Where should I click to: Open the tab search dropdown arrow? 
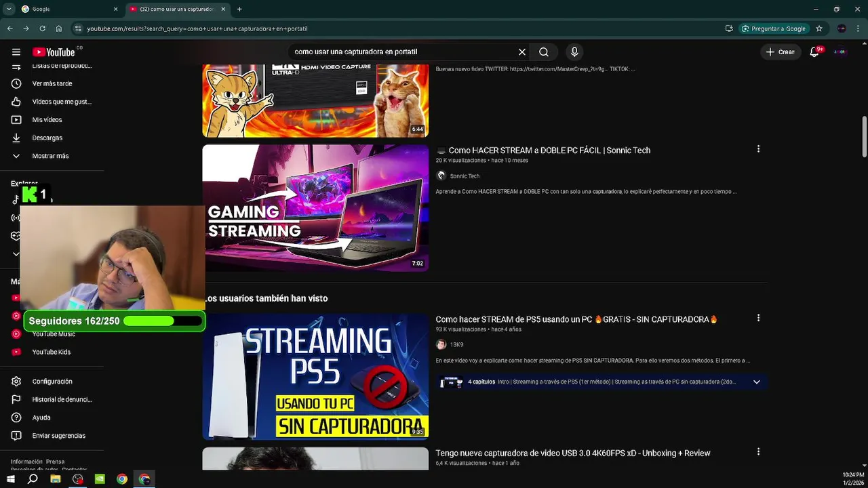click(x=9, y=9)
